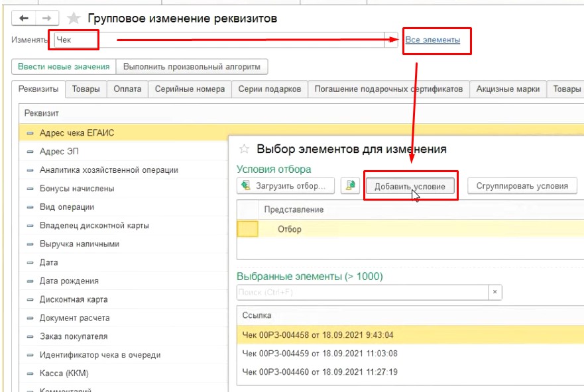Select the Отбор row in conditions
The image size is (584, 392).
(410, 229)
